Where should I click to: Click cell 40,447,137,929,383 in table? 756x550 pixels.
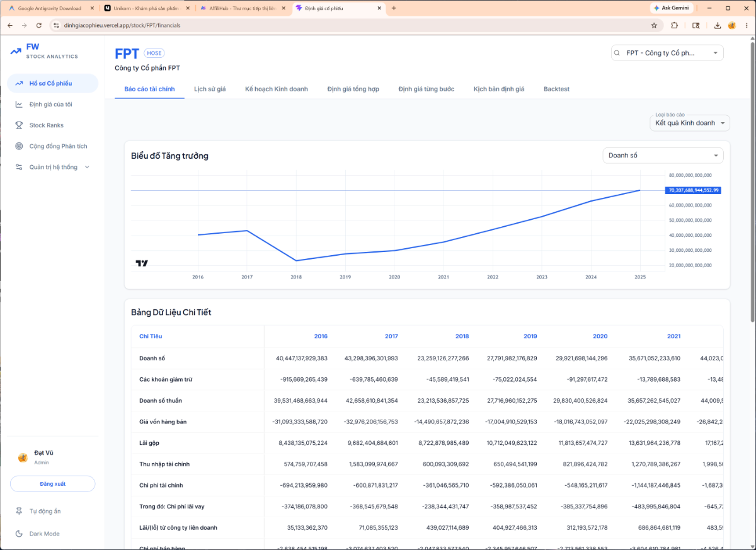coord(302,358)
